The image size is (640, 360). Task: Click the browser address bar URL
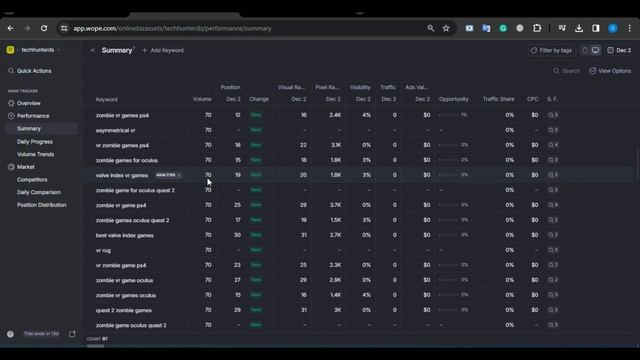coord(172,29)
